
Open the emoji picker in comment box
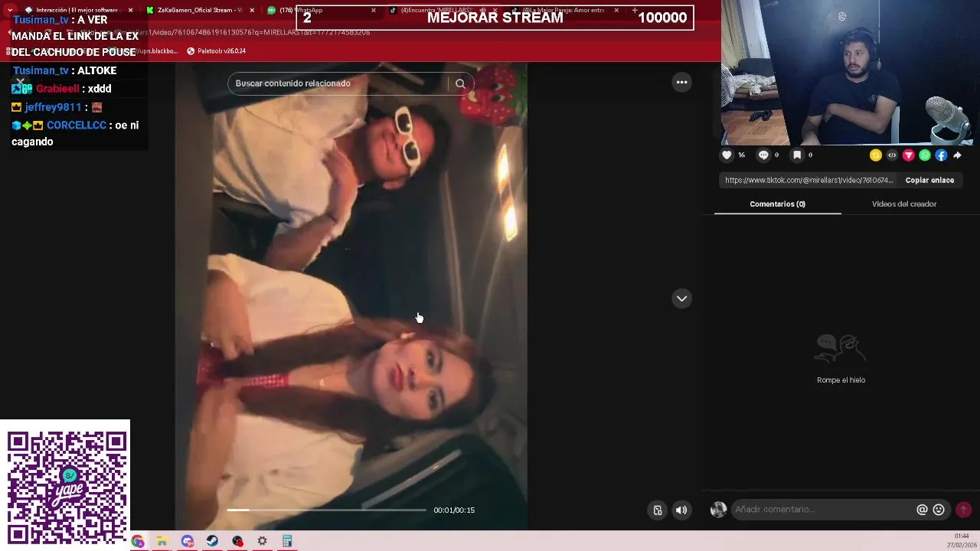(x=939, y=510)
